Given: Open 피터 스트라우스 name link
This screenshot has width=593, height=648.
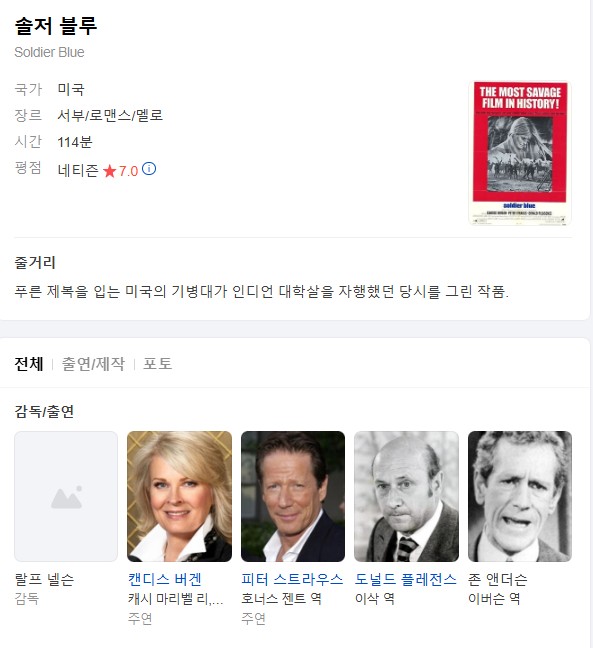Looking at the screenshot, I should point(292,579).
